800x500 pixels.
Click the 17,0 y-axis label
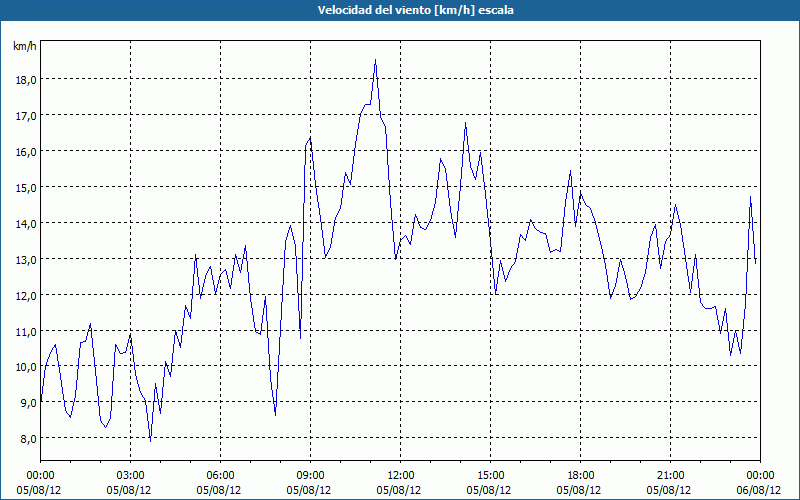[x=26, y=116]
